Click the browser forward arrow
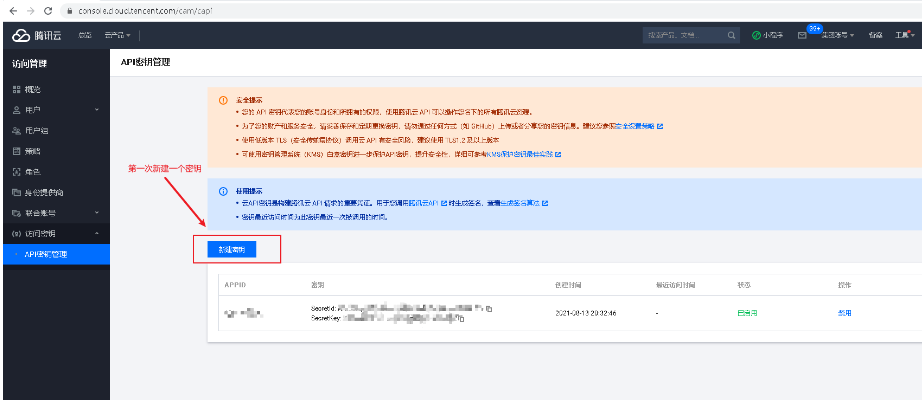Screen dimensions: 924x401 click(x=31, y=11)
